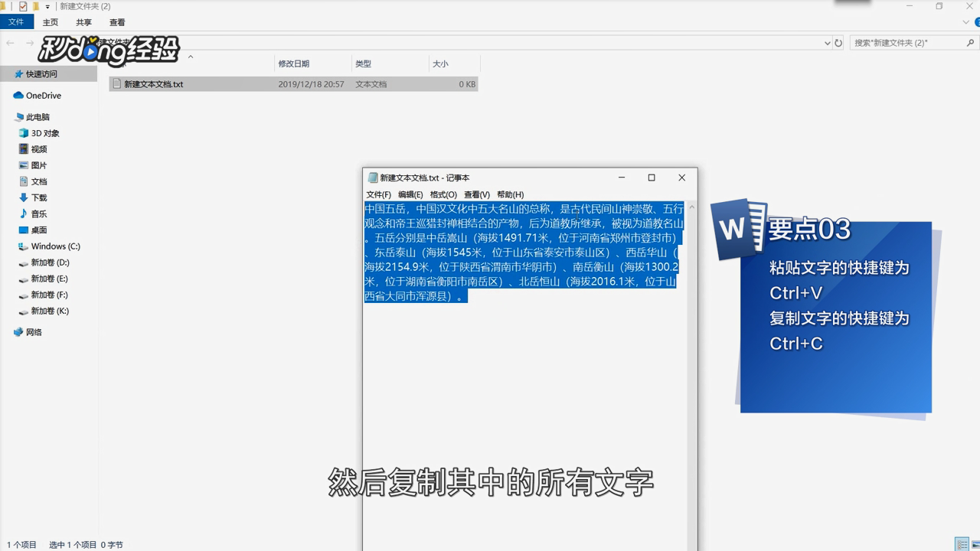Image resolution: width=980 pixels, height=551 pixels.
Task: Click the 网络 icon in the sidebar
Action: point(18,331)
